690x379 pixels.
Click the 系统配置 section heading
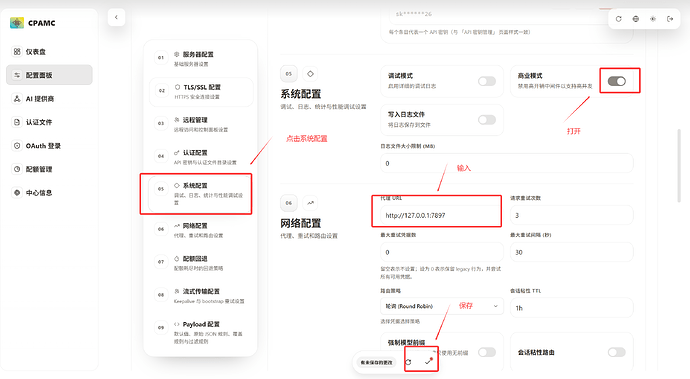pos(301,94)
